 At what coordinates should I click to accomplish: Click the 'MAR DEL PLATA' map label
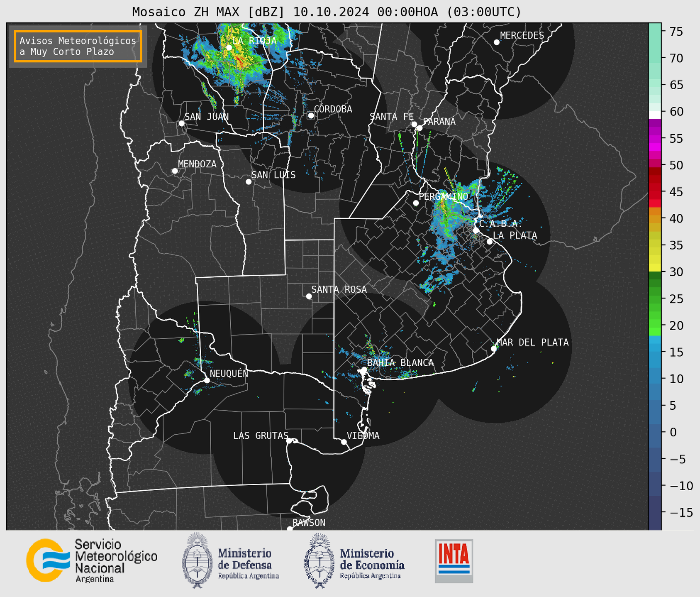532,343
